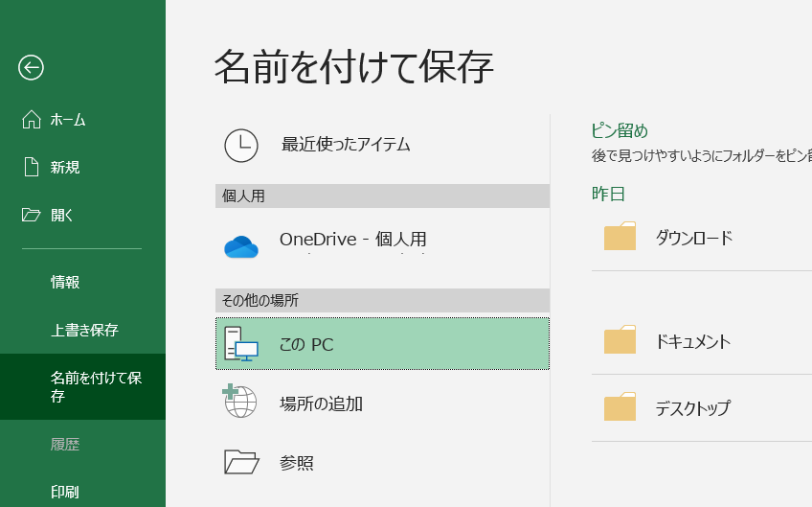Click the 新規 blank page icon
The width and height of the screenshot is (812, 507).
[x=32, y=167]
